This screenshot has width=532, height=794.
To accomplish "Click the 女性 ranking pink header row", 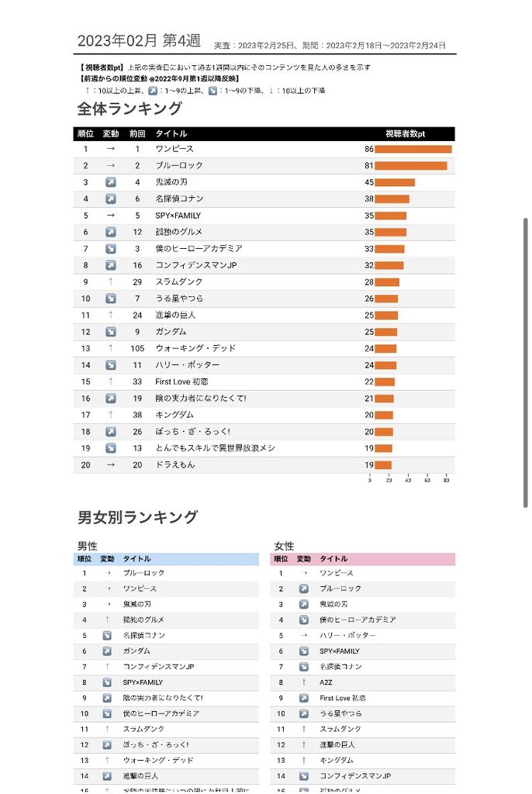I will click(362, 558).
